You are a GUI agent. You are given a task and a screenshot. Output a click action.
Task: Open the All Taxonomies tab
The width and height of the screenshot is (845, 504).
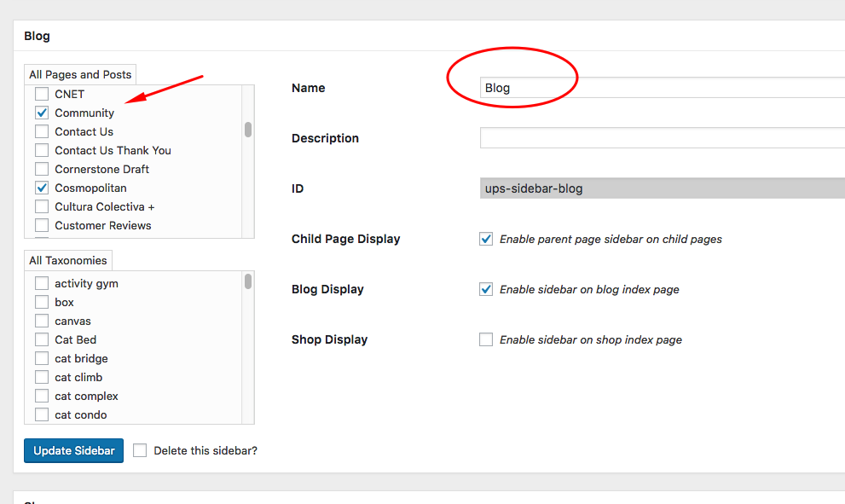pyautogui.click(x=68, y=261)
